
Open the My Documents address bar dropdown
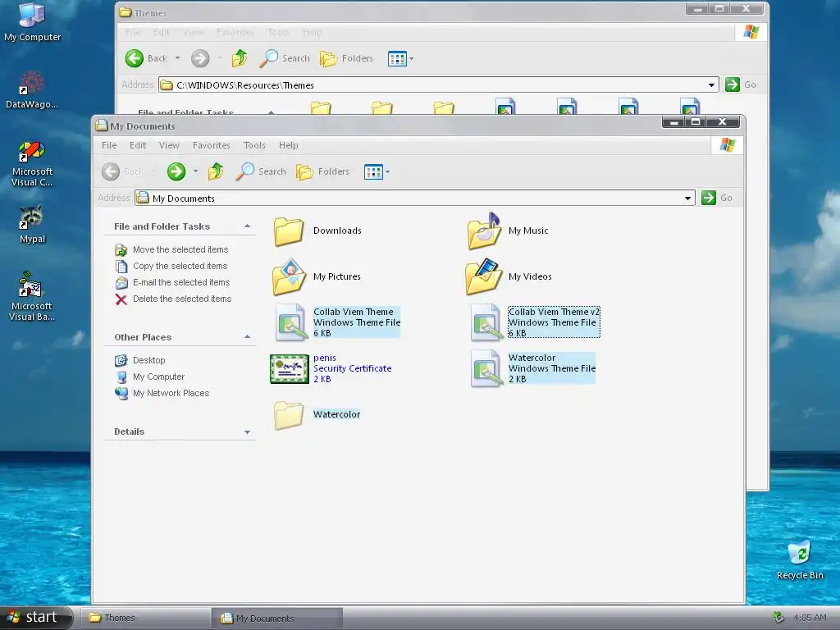(x=688, y=199)
